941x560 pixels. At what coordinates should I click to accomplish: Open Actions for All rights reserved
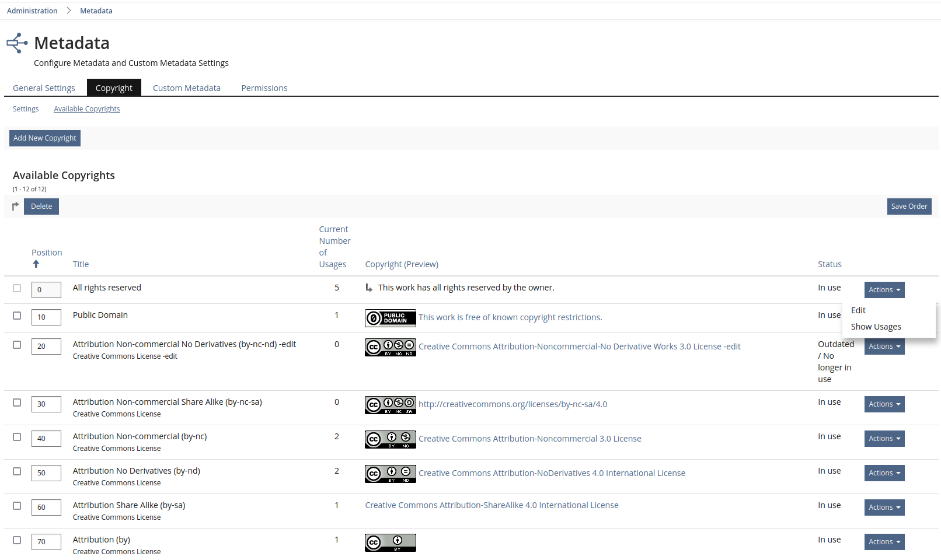(884, 289)
